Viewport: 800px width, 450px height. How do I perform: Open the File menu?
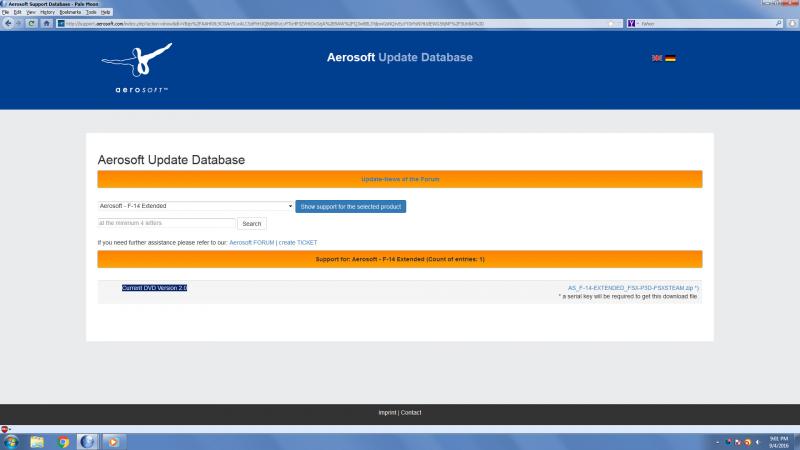(x=6, y=12)
